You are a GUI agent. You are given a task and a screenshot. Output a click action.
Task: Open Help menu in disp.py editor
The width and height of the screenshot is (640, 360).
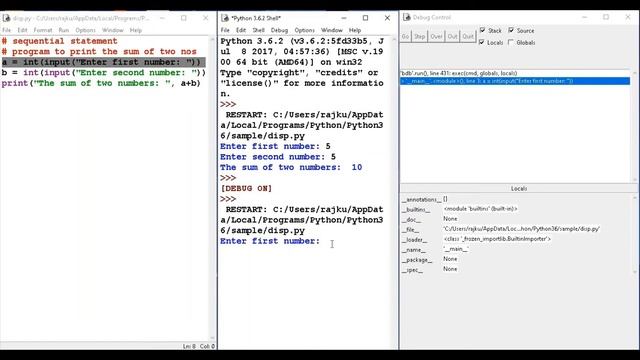coord(136,30)
